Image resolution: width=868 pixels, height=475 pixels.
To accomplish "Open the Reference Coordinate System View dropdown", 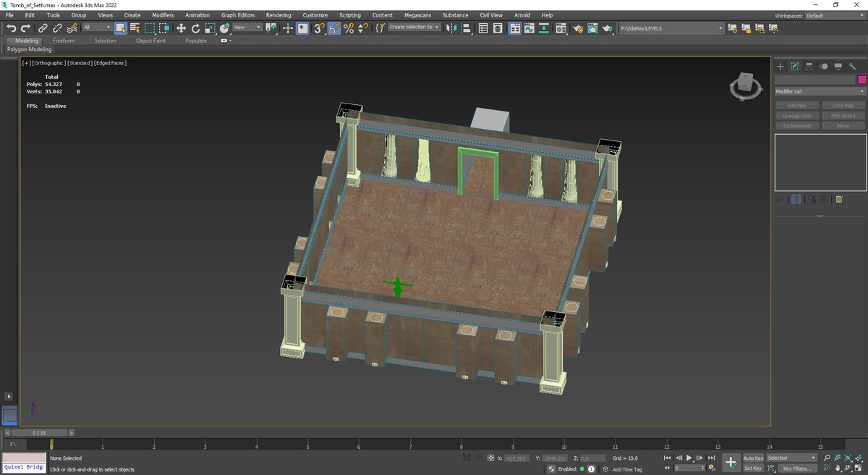I will [x=247, y=28].
